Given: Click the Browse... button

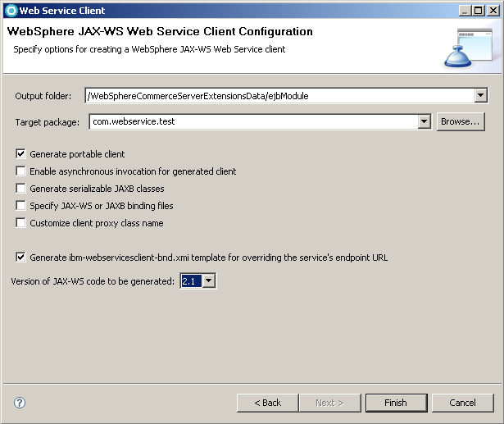Looking at the screenshot, I should 460,121.
